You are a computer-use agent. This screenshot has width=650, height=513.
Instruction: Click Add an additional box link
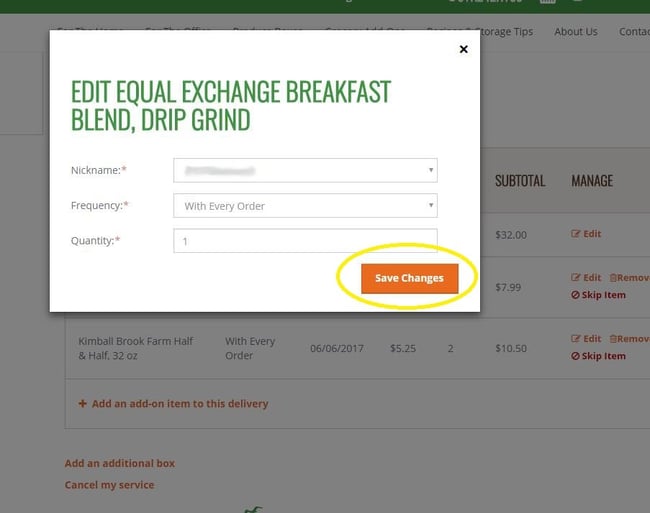pyautogui.click(x=120, y=463)
